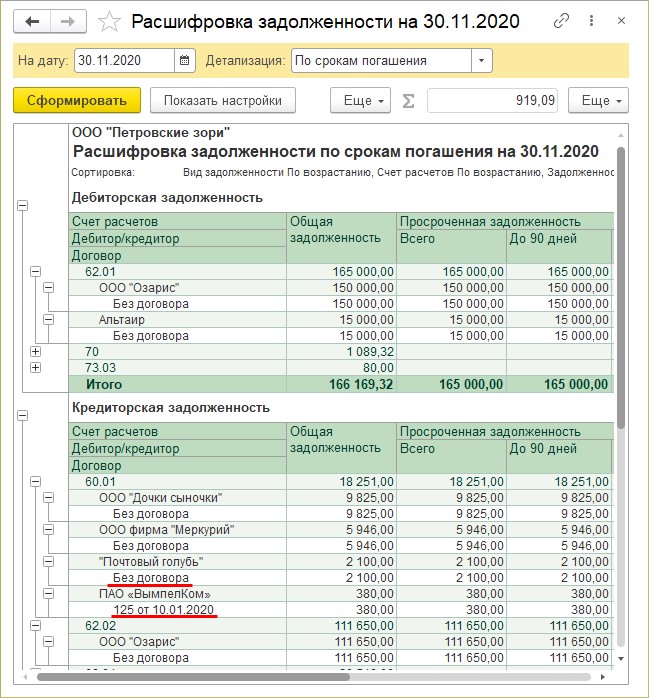649x698 pixels.
Task: Collapse Дебиторская задолженность section
Action: (22, 205)
